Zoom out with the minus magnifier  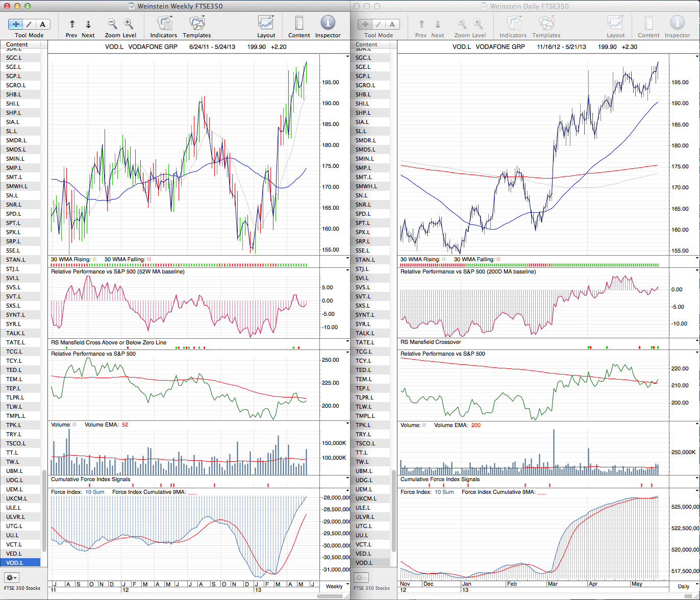pyautogui.click(x=112, y=24)
